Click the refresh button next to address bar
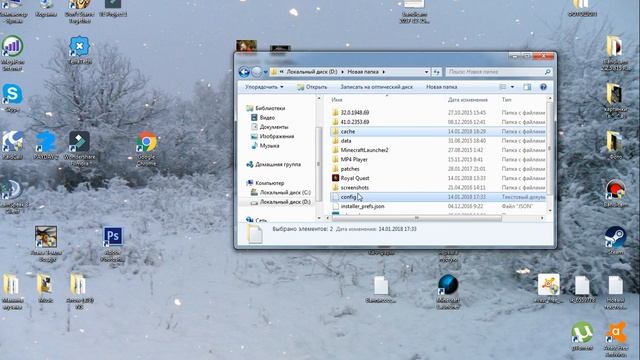 [437, 72]
